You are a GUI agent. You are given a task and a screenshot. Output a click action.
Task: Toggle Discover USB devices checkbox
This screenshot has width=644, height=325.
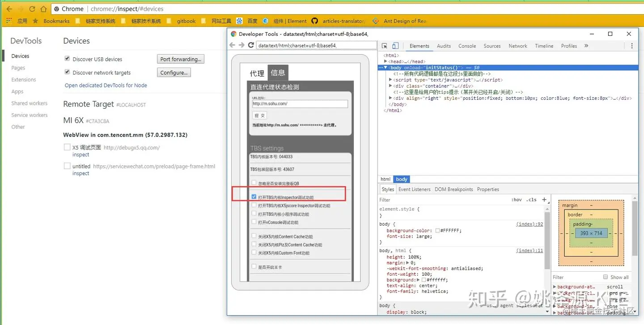(x=67, y=59)
